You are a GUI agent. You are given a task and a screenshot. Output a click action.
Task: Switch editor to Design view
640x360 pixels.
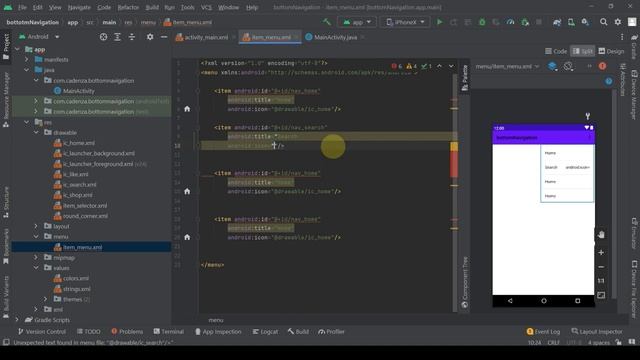pos(611,51)
